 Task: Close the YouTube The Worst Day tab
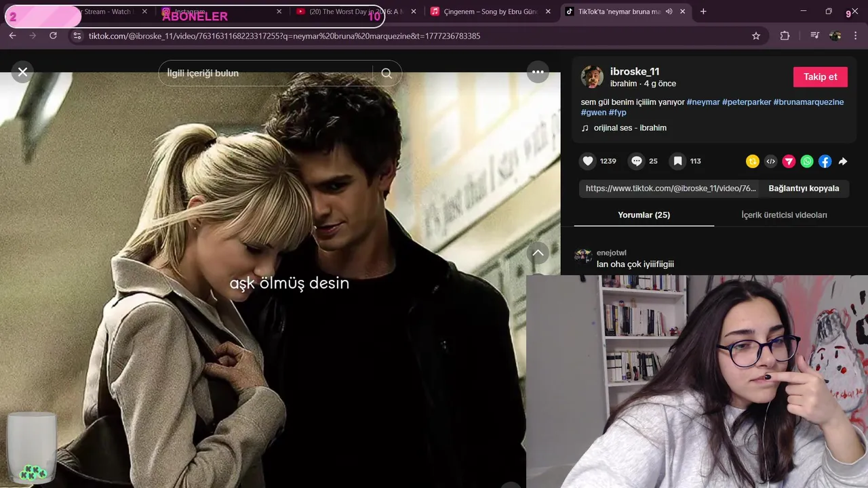pyautogui.click(x=414, y=12)
